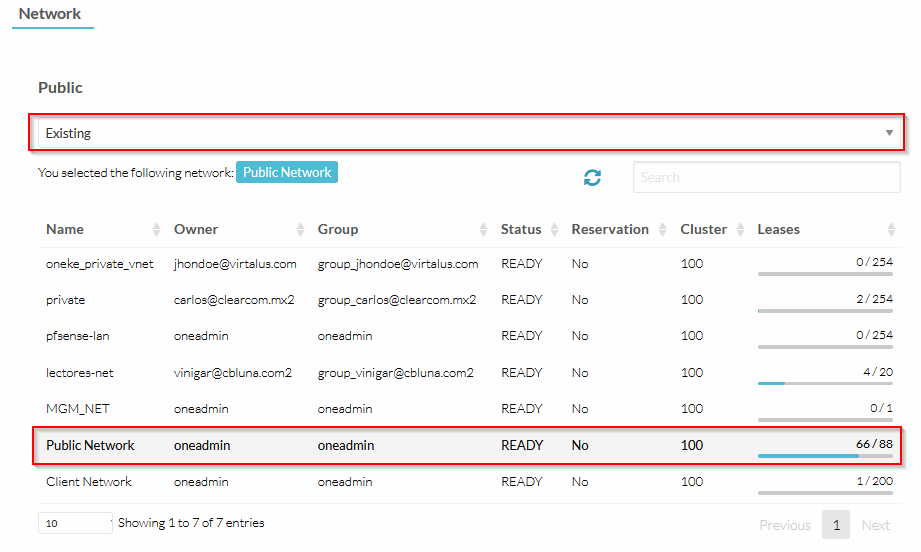Select the oneke_private_vnet network row
Screen dimensions: 921x552
point(100,264)
